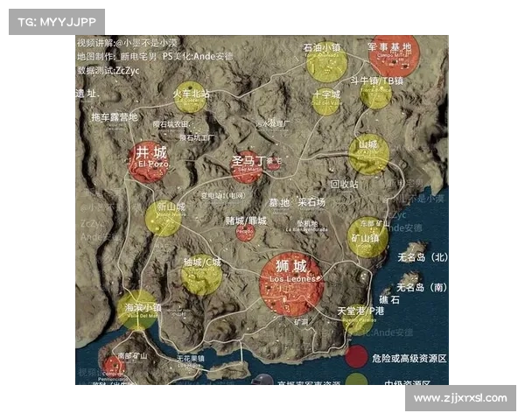Click the 危险或高级资源区 legend text
The height and width of the screenshot is (420, 525).
pos(409,359)
